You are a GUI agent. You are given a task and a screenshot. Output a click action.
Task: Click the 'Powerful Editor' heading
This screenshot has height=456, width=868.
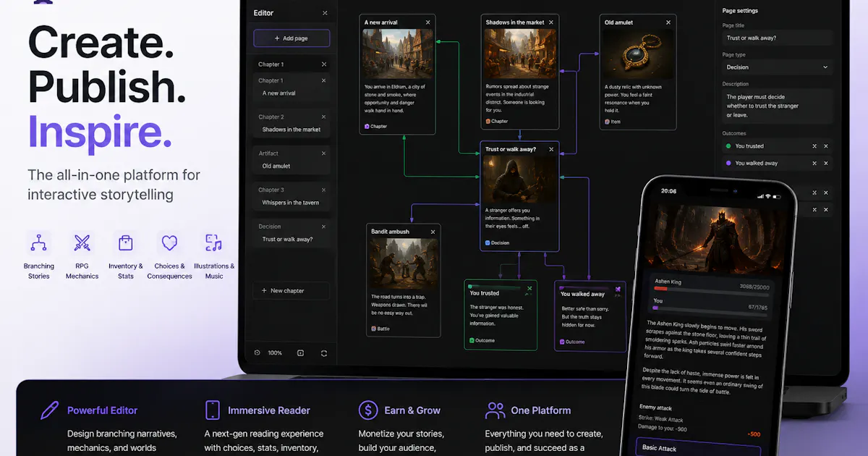click(x=102, y=410)
